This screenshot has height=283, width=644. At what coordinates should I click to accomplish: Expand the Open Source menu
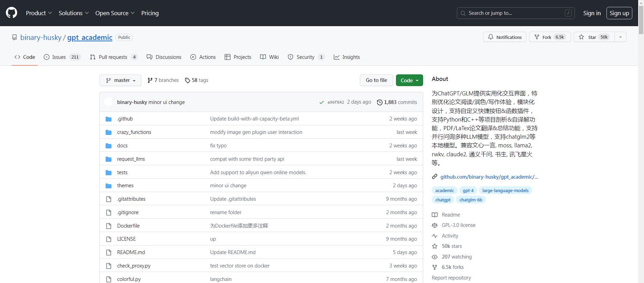pos(115,13)
